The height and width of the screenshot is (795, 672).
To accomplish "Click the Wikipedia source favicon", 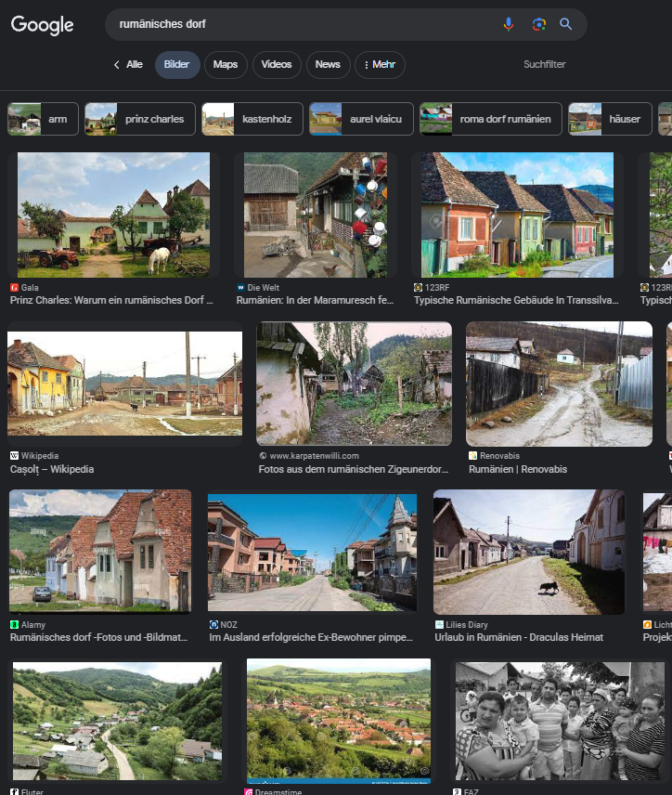I will (14, 456).
